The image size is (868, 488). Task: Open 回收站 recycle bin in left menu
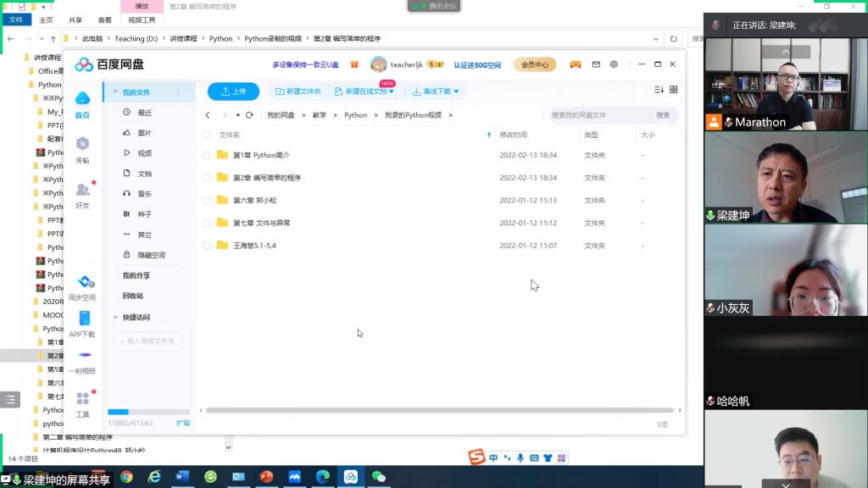click(x=133, y=296)
